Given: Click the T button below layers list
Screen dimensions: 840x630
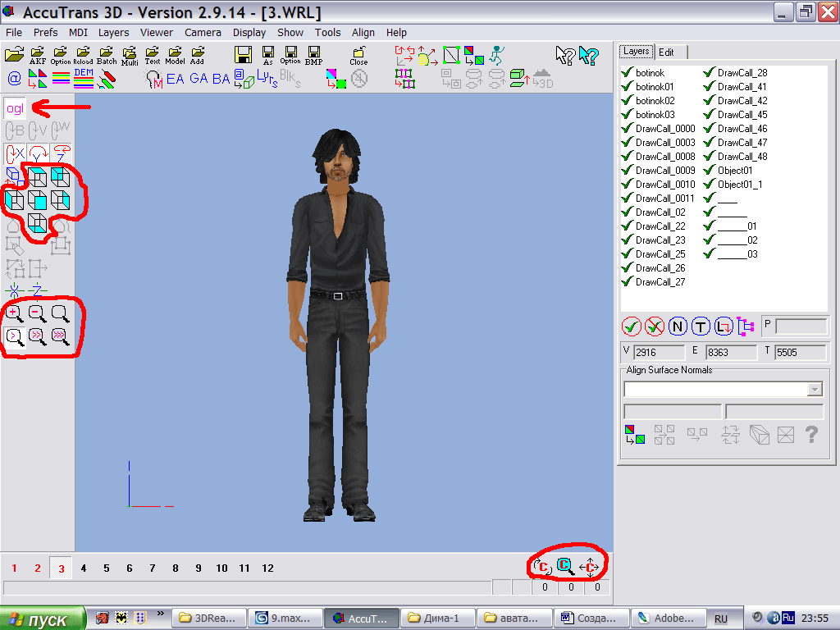Looking at the screenshot, I should (x=701, y=326).
